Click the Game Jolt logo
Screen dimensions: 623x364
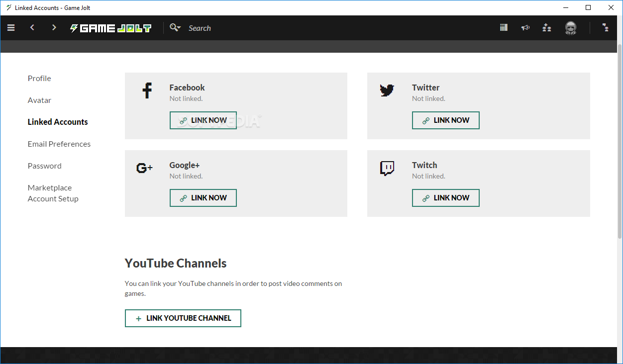tap(110, 28)
